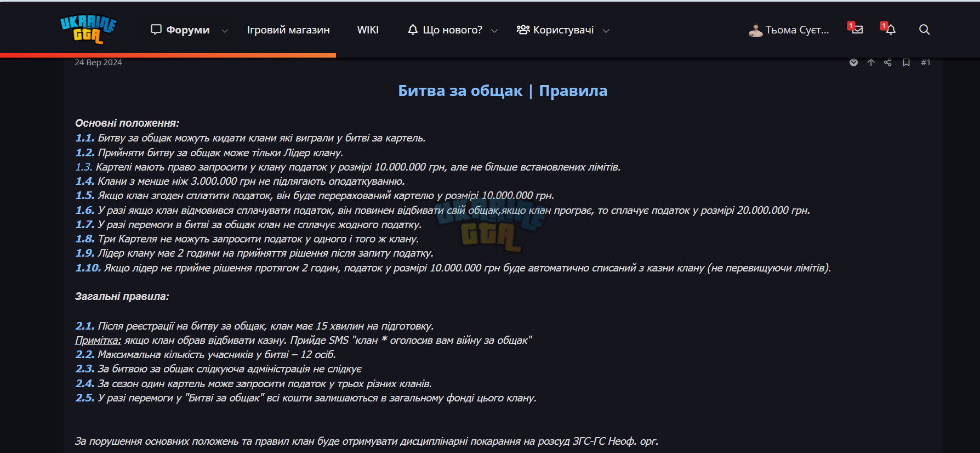Open the search magnifier icon
This screenshot has width=980, height=453.
tap(924, 30)
